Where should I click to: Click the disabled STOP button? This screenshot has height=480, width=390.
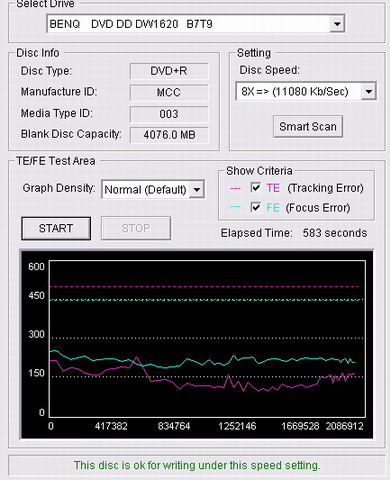[x=136, y=228]
